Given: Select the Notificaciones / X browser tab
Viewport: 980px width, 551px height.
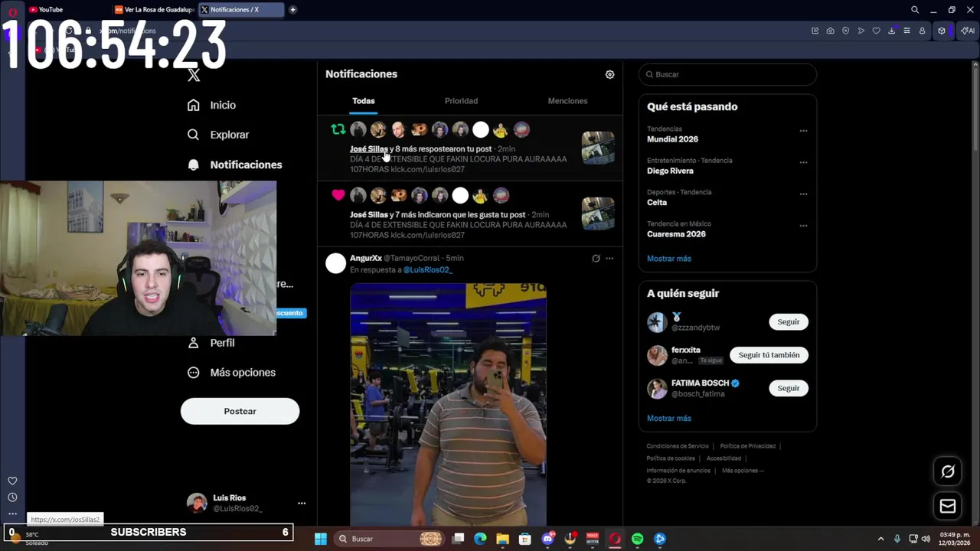Looking at the screenshot, I should (240, 10).
